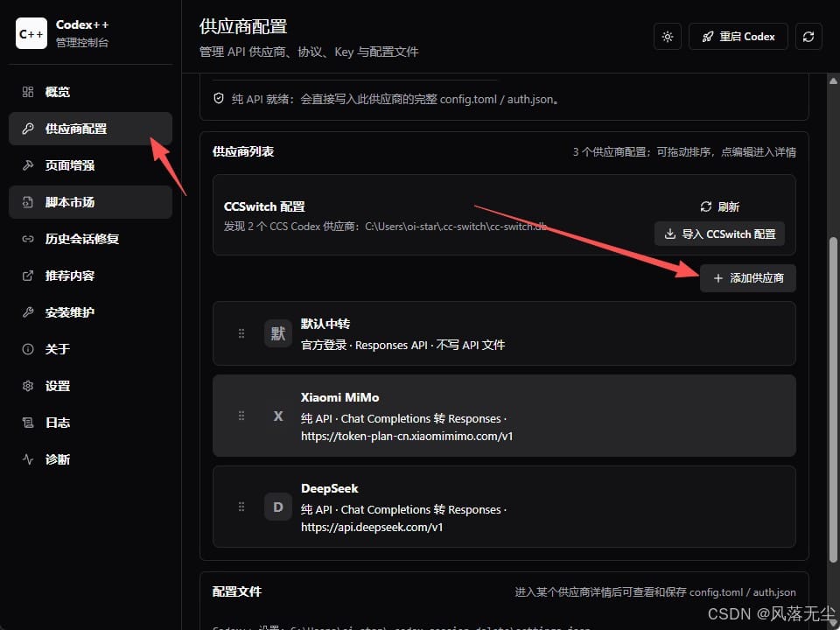This screenshot has width=840, height=630.
Task: Select the Xiaomi MiMo provider name
Action: coord(339,397)
